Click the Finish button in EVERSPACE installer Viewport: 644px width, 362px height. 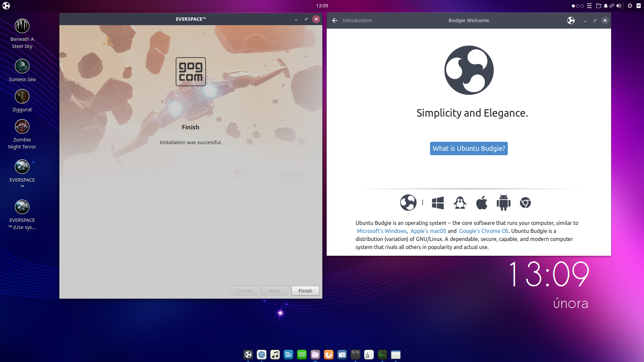305,291
